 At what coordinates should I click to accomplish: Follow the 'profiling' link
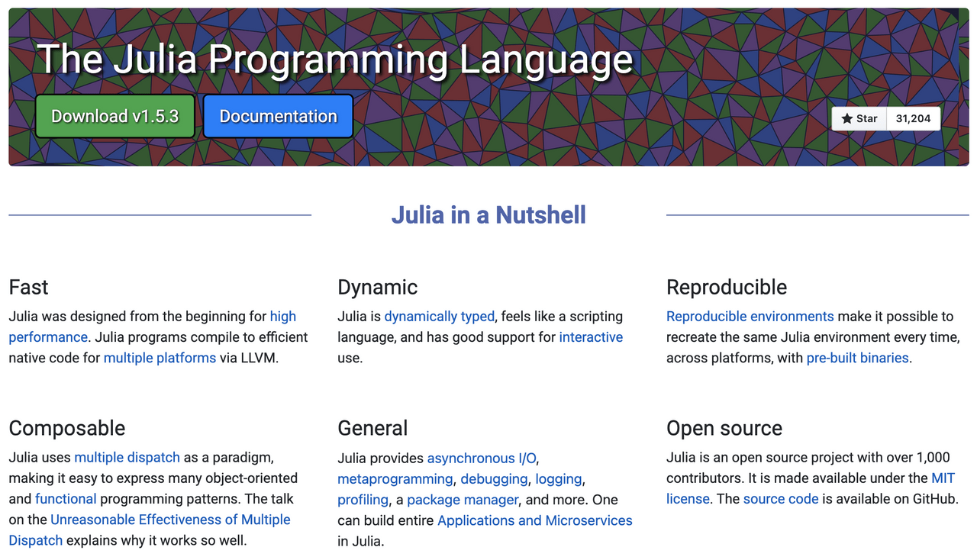(x=363, y=499)
